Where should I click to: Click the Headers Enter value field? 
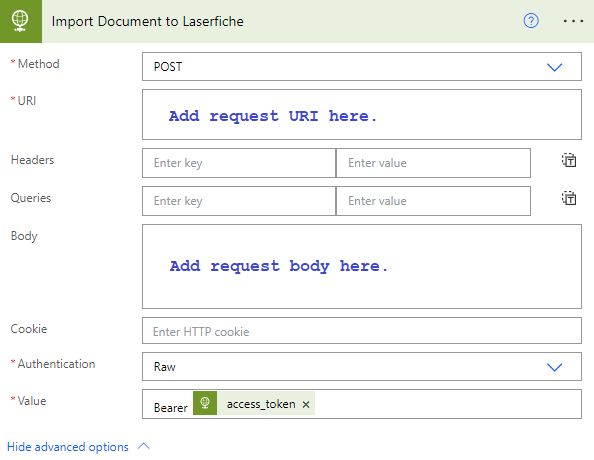(x=433, y=163)
